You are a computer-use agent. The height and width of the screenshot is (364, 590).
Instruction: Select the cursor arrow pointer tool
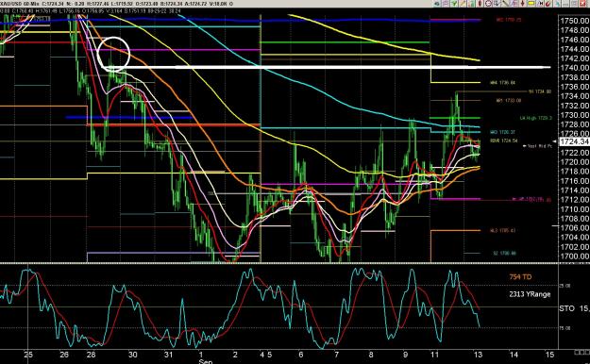click(x=497, y=4)
